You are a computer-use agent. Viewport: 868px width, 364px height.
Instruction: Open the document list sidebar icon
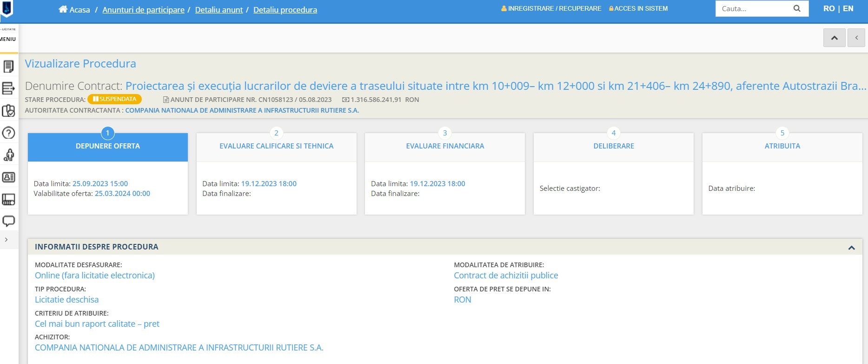tap(8, 66)
